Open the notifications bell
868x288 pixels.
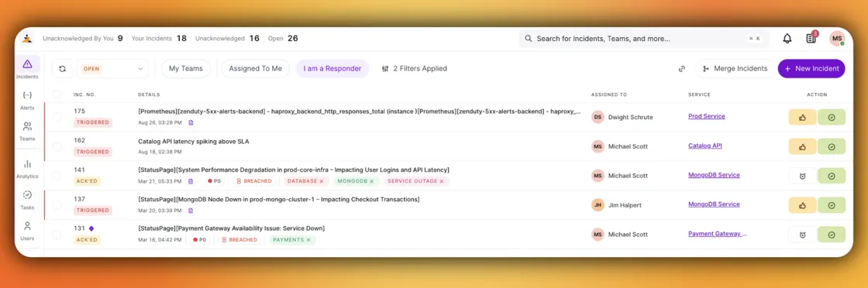point(787,39)
